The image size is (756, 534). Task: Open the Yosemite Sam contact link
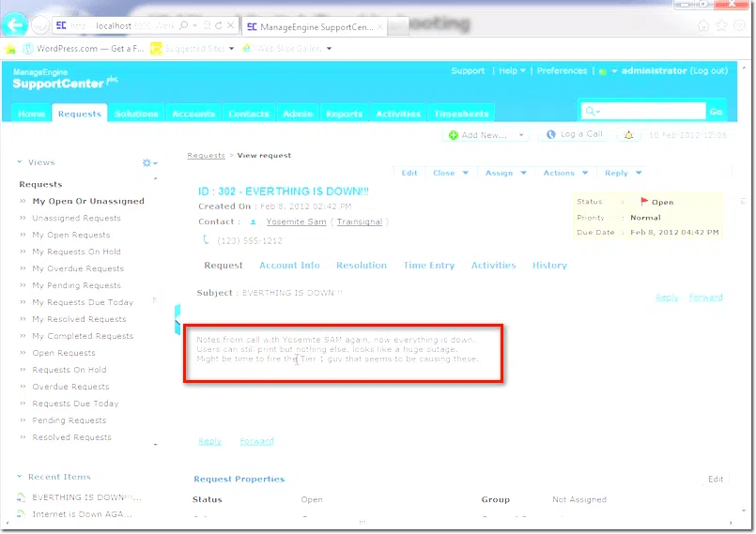(x=296, y=221)
